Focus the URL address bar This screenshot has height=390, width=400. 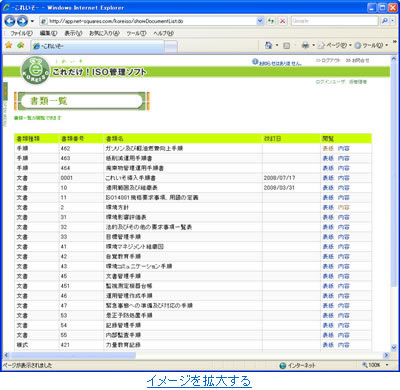pos(148,21)
